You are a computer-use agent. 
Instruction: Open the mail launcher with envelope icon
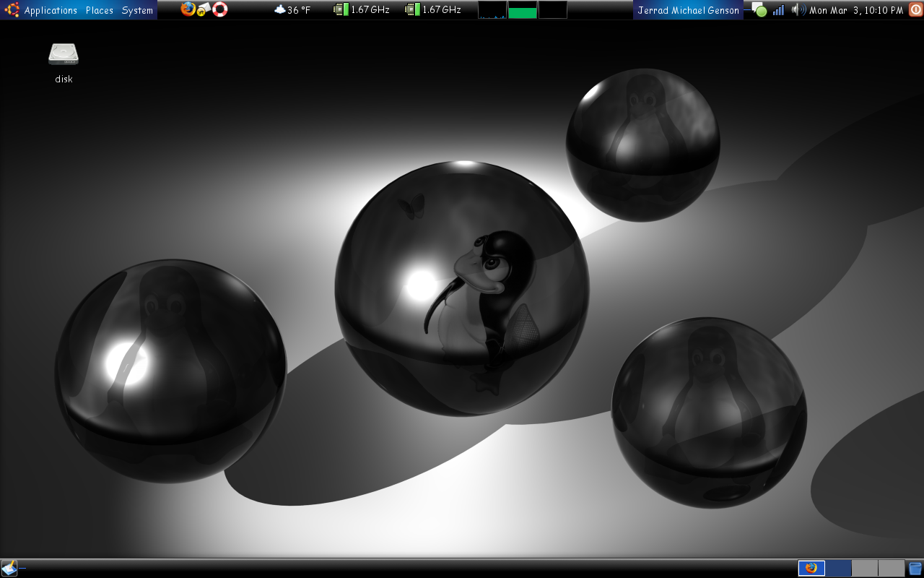(x=204, y=9)
